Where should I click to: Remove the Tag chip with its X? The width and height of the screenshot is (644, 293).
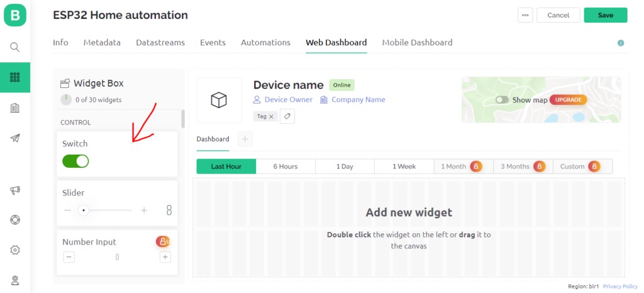click(271, 116)
